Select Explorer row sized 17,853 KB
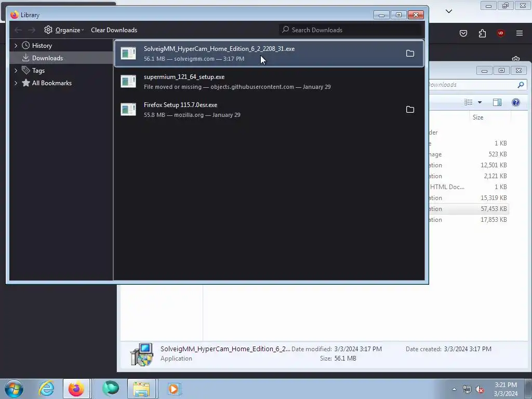This screenshot has height=399, width=532. tap(468, 220)
